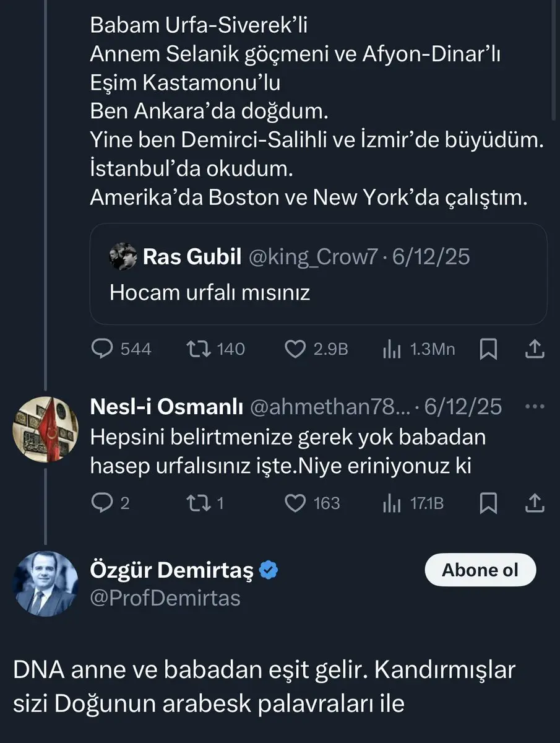The height and width of the screenshot is (743, 560).
Task: Reply to Nesl-i Osmanlı's tweet
Action: coord(101,503)
